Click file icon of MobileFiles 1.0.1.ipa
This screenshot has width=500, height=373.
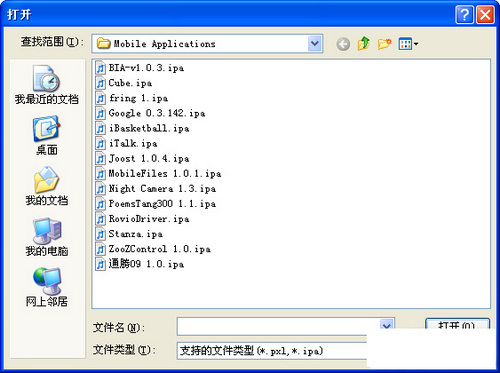(x=100, y=174)
